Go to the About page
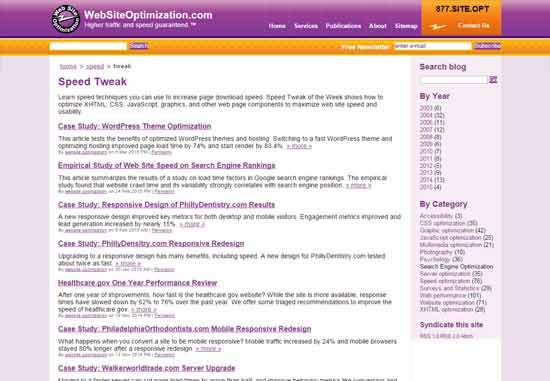 point(377,26)
